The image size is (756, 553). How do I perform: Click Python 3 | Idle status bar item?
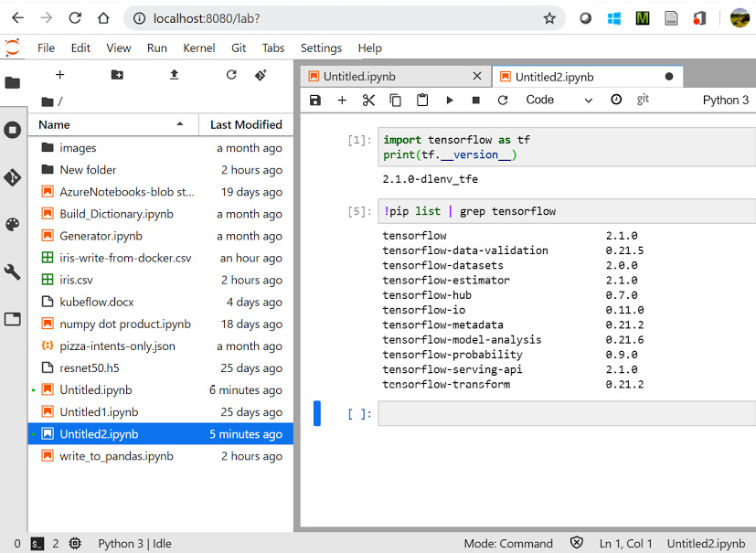tap(134, 544)
